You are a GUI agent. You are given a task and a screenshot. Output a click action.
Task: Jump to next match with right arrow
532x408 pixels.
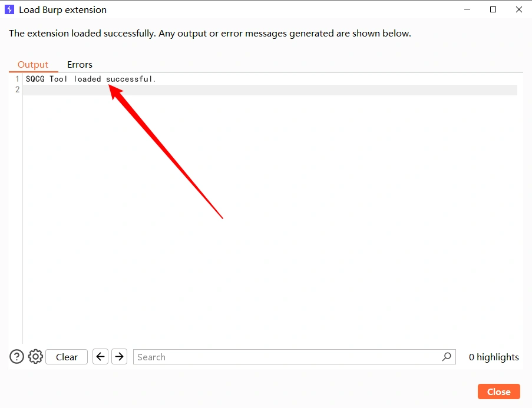click(120, 357)
